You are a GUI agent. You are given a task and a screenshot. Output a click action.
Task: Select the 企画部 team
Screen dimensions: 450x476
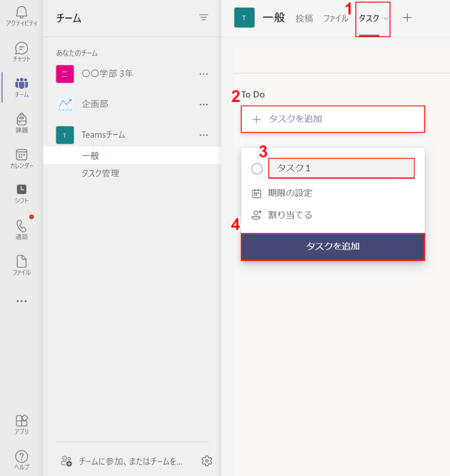tap(95, 104)
